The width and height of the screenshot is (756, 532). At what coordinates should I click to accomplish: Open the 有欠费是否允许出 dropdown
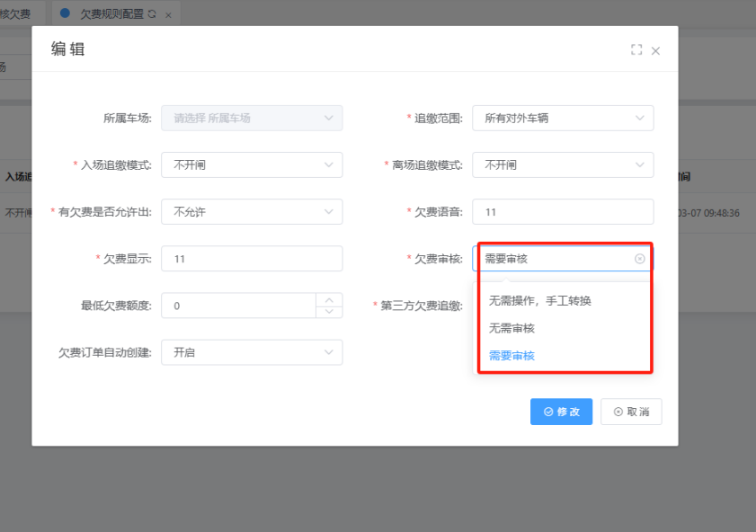[x=252, y=211]
